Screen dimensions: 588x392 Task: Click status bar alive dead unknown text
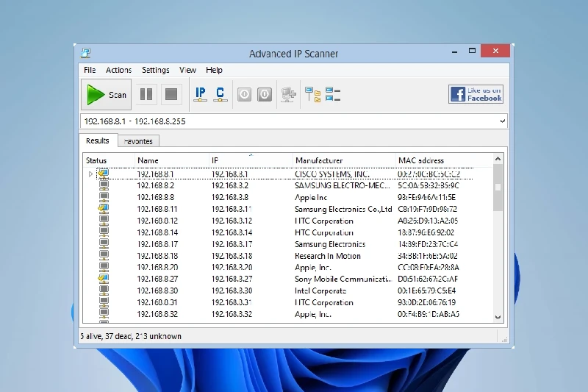click(x=131, y=336)
